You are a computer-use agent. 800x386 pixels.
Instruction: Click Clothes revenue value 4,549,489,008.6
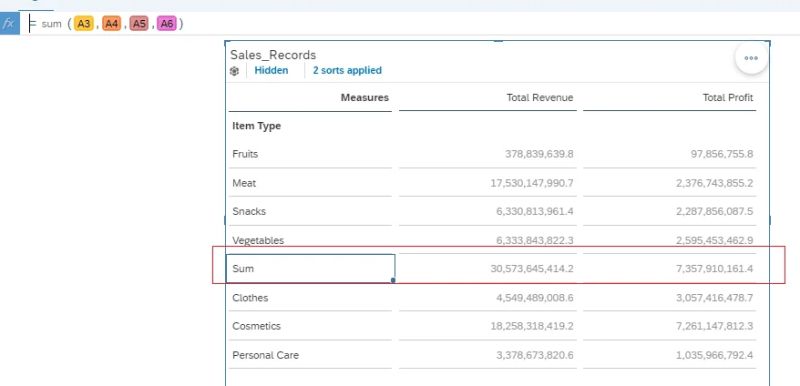pos(534,297)
